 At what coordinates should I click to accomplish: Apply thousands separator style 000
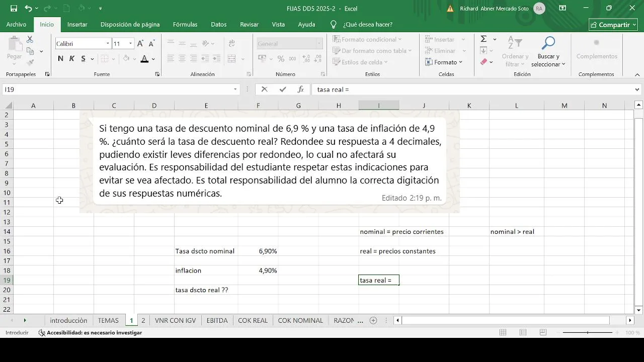pos(292,59)
